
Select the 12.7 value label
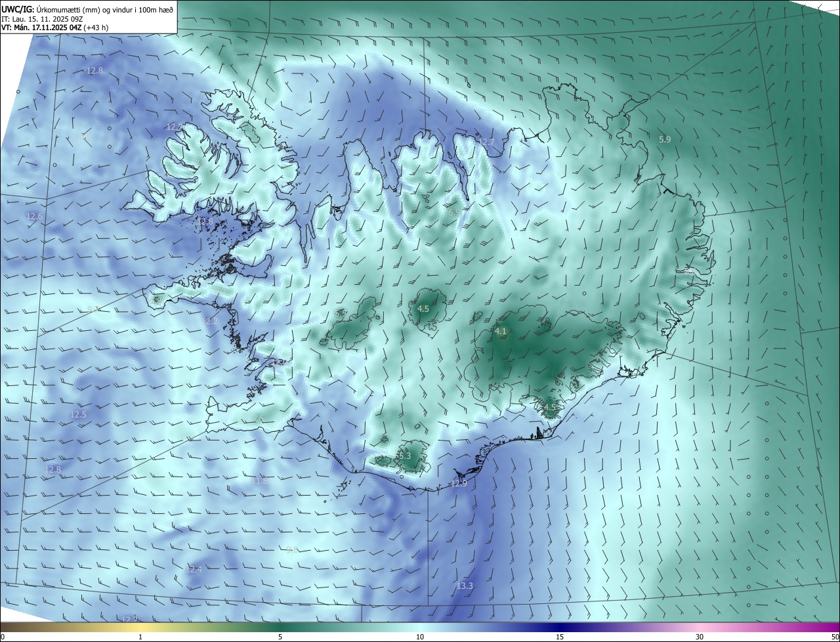(486, 142)
